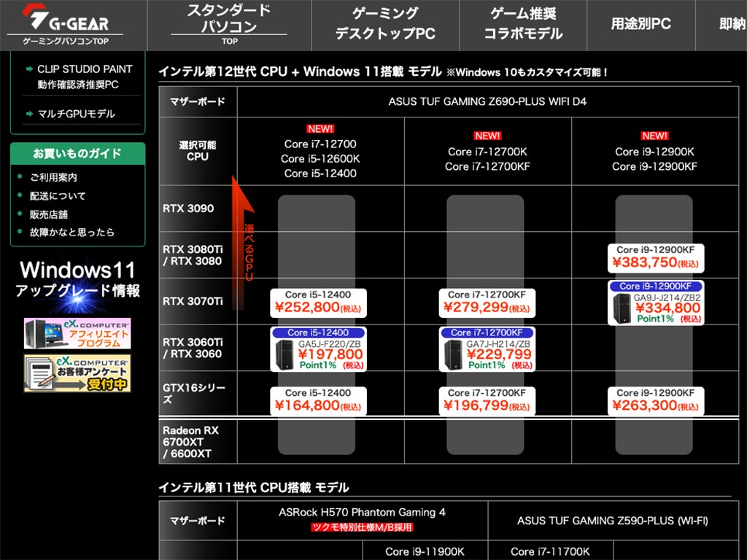The width and height of the screenshot is (747, 560).
Task: Click Core i7-12700K CPU option text
Action: (487, 152)
